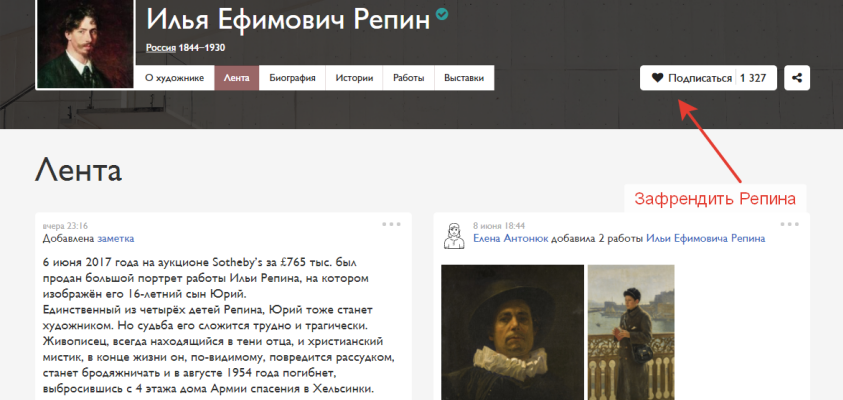Open Repin's profile portrait image
This screenshot has height=400, width=843.
click(85, 43)
